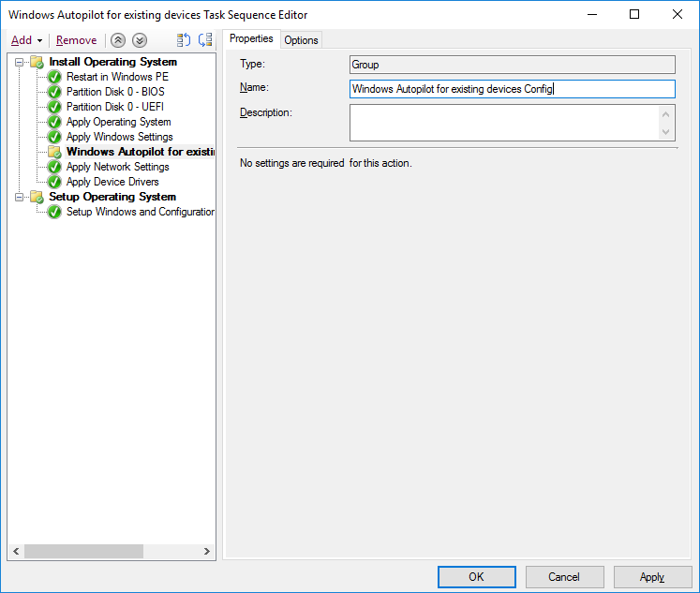The width and height of the screenshot is (700, 593).
Task: Click the expand all groups toolbar icon
Action: coord(184,40)
